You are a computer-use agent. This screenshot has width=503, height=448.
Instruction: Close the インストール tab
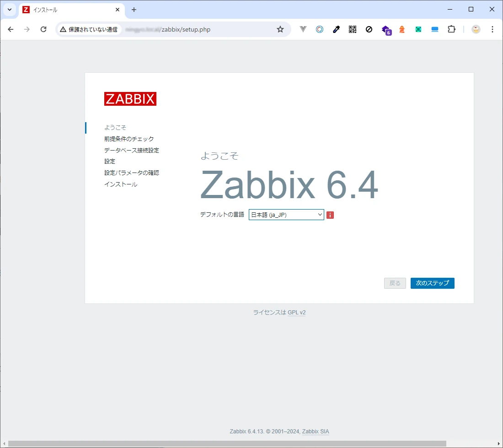click(x=118, y=10)
